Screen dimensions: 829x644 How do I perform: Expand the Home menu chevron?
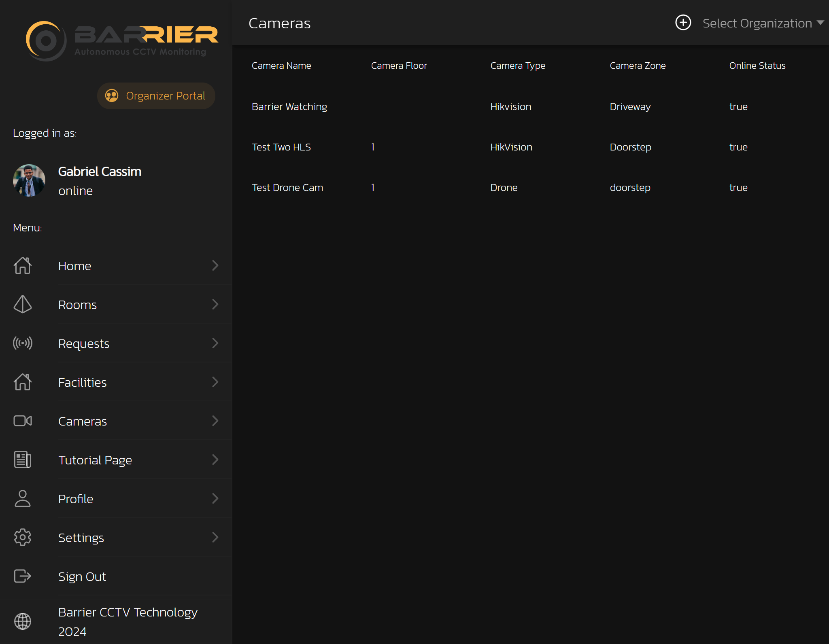pyautogui.click(x=215, y=265)
